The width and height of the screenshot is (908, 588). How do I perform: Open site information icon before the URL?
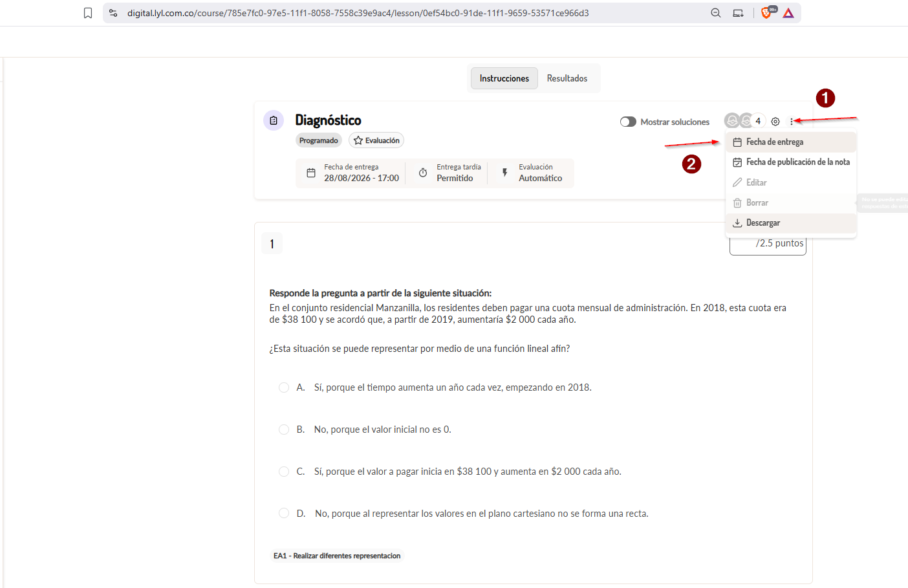113,13
